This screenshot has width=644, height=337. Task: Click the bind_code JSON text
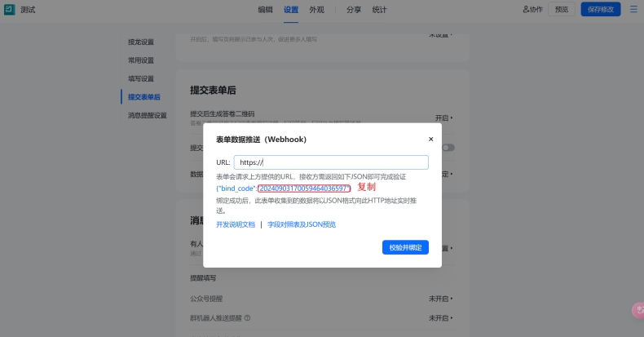click(x=284, y=188)
